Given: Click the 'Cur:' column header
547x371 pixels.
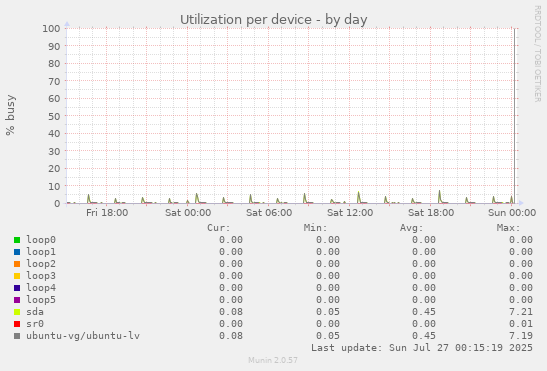Looking at the screenshot, I should point(219,228).
